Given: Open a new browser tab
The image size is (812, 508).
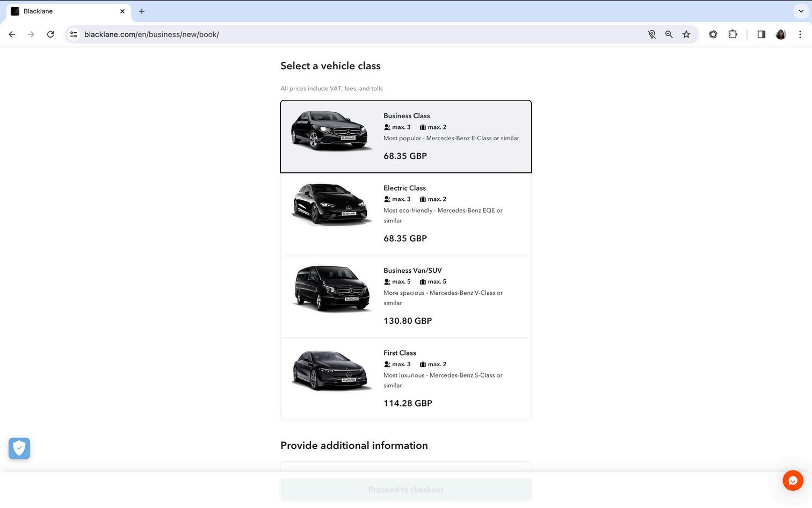Looking at the screenshot, I should [x=142, y=11].
